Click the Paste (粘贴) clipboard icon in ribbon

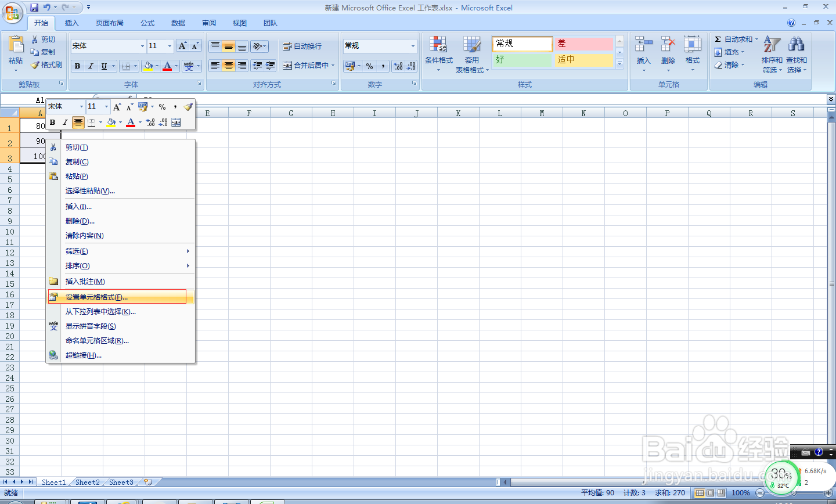(x=16, y=45)
